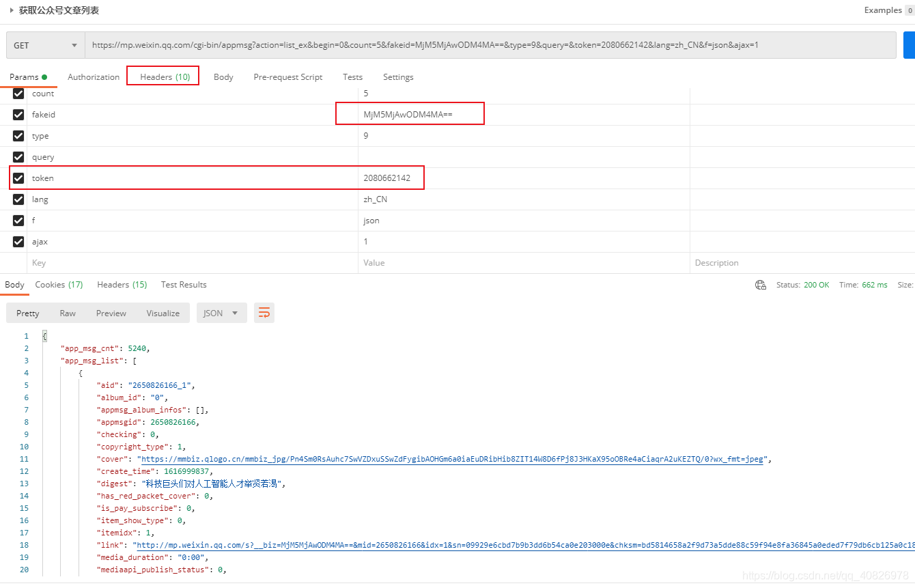Select the Pretty view button
915x588 pixels.
click(28, 313)
